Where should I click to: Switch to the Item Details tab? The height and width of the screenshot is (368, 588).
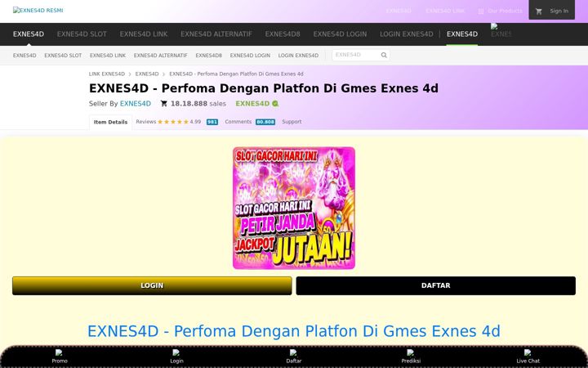pyautogui.click(x=110, y=122)
